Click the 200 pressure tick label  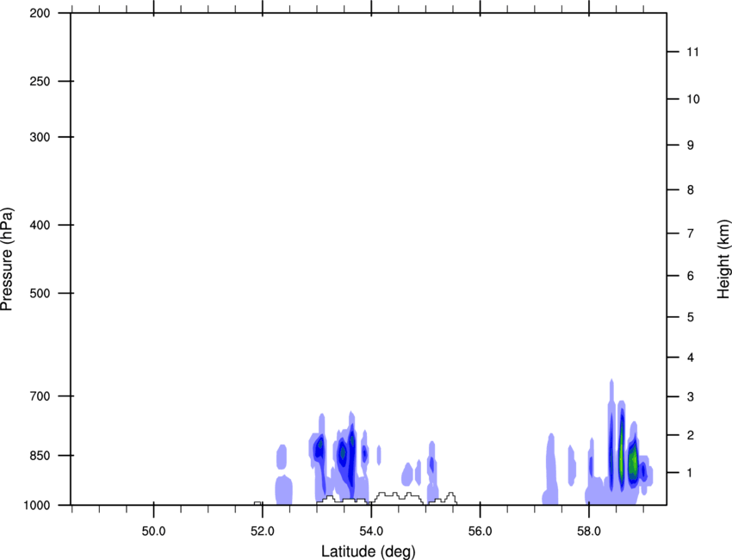tap(40, 13)
